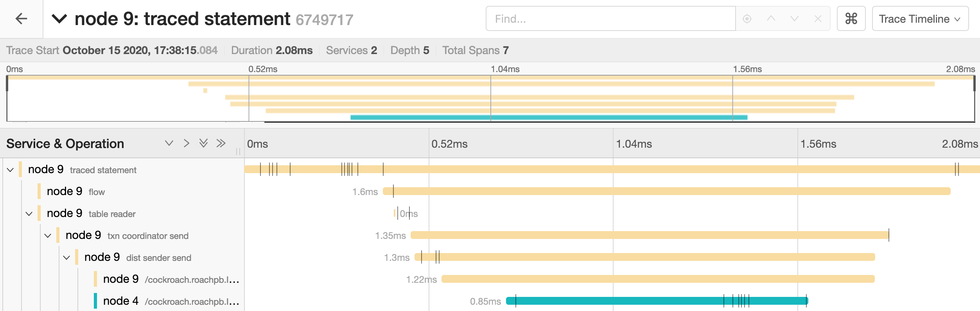
Task: Click the Find search input field
Action: tap(610, 19)
